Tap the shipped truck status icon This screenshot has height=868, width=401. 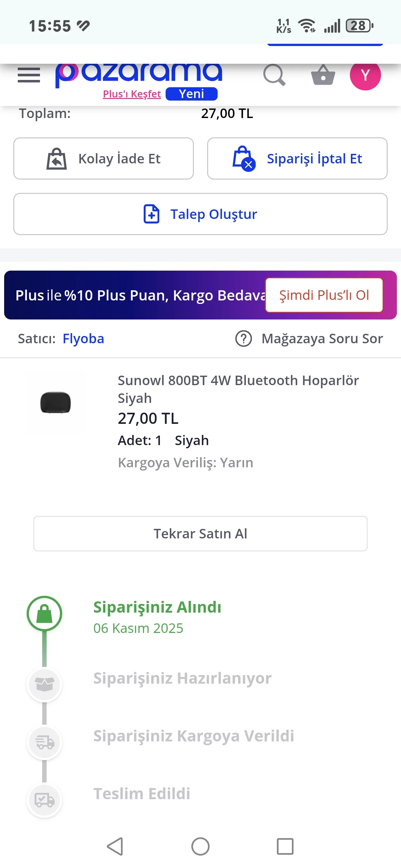pos(44,742)
